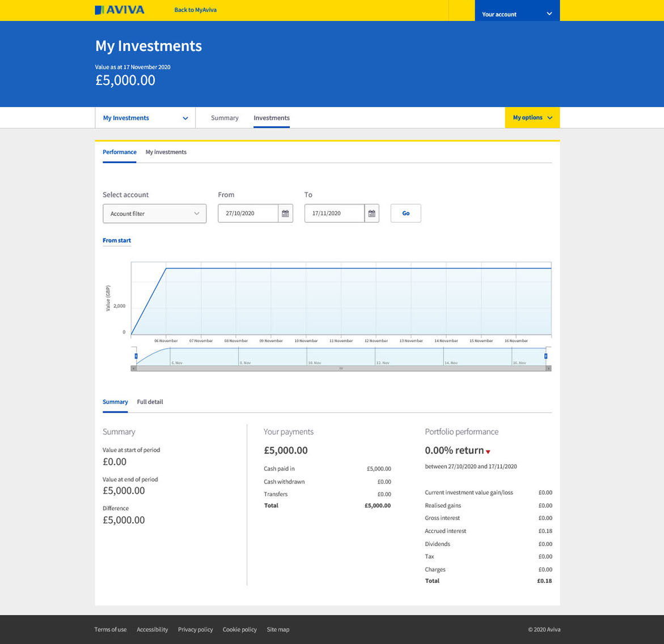Screen dimensions: 664x644
Task: Open the Accessibility footer link
Action: coord(153,630)
